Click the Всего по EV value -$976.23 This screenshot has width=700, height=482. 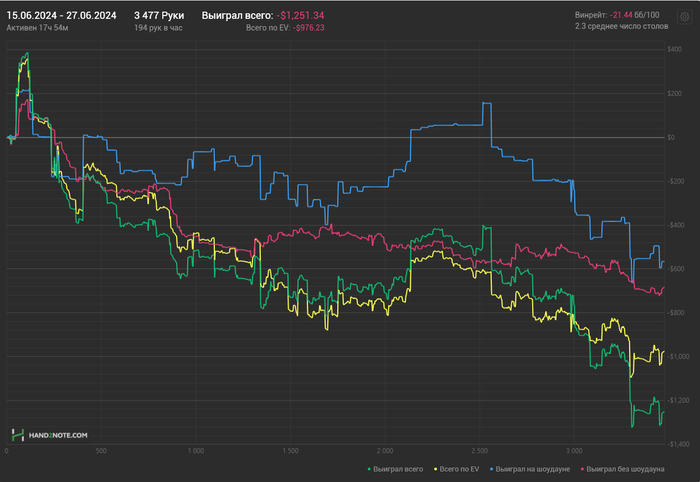(x=309, y=28)
